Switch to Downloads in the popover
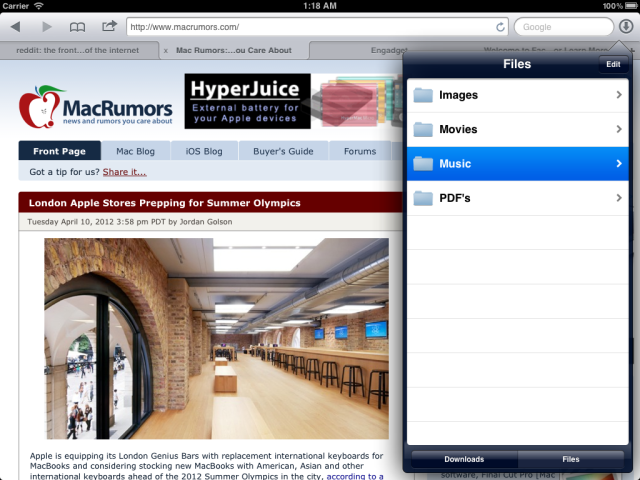This screenshot has width=640, height=480. tap(464, 459)
